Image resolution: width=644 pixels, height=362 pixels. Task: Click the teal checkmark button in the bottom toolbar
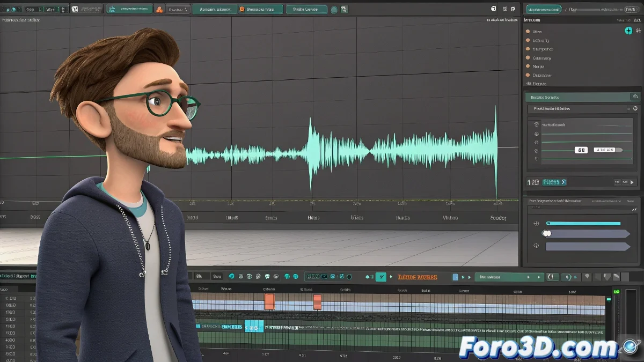point(380,277)
